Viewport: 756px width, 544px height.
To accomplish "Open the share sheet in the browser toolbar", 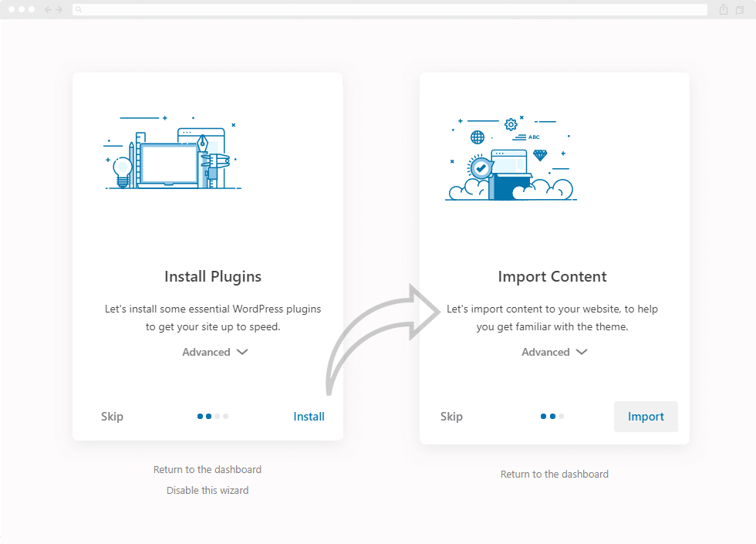I will click(723, 9).
